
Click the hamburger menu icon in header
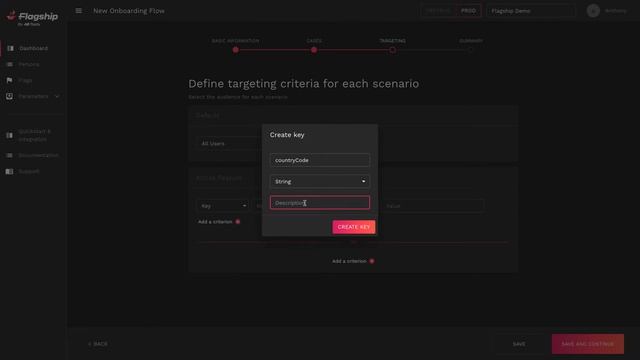78,11
